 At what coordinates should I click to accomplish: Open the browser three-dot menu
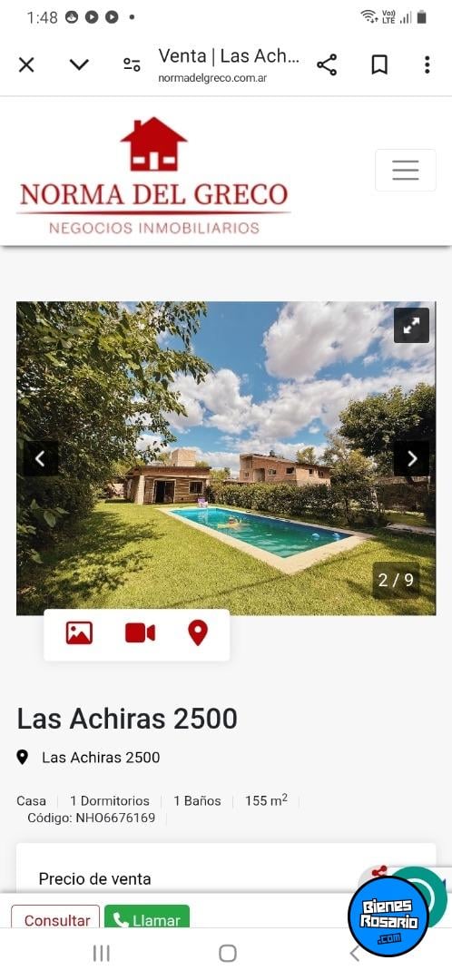pyautogui.click(x=427, y=64)
